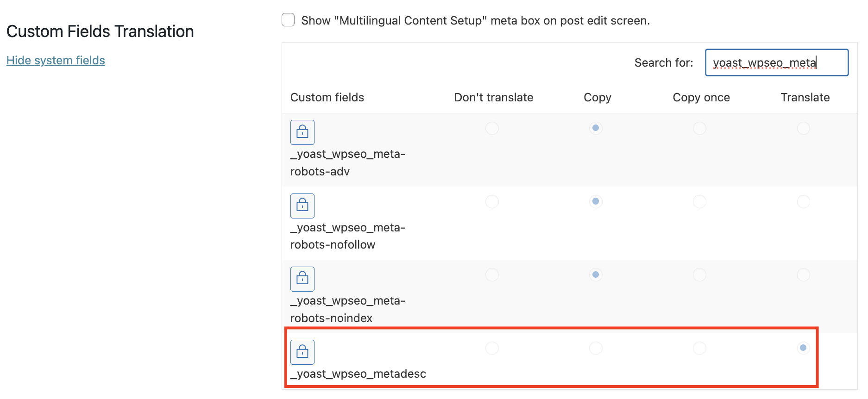Select Don't translate for _yoast_wpseo_meta-robots-nofollow
The width and height of the screenshot is (868, 399).
pyautogui.click(x=492, y=201)
